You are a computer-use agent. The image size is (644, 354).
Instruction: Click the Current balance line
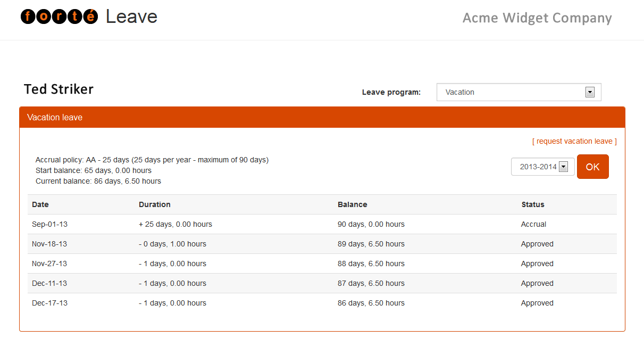pos(98,181)
